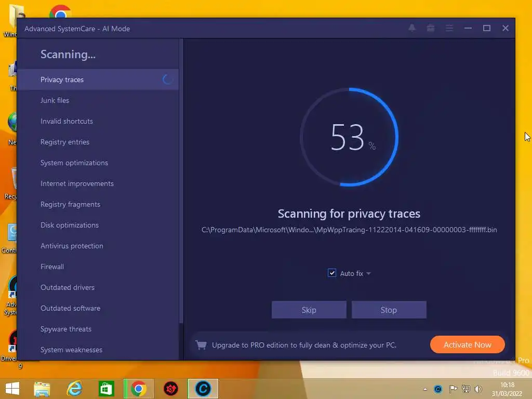Expand the Auto fix dropdown arrow

[x=368, y=273]
